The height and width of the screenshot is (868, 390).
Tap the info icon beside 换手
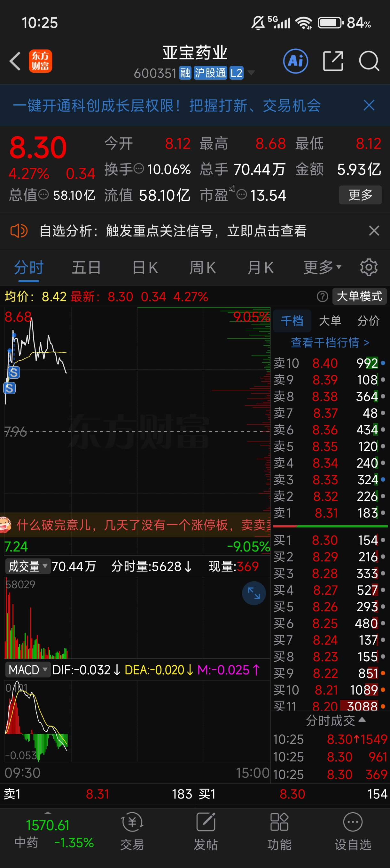tap(139, 168)
